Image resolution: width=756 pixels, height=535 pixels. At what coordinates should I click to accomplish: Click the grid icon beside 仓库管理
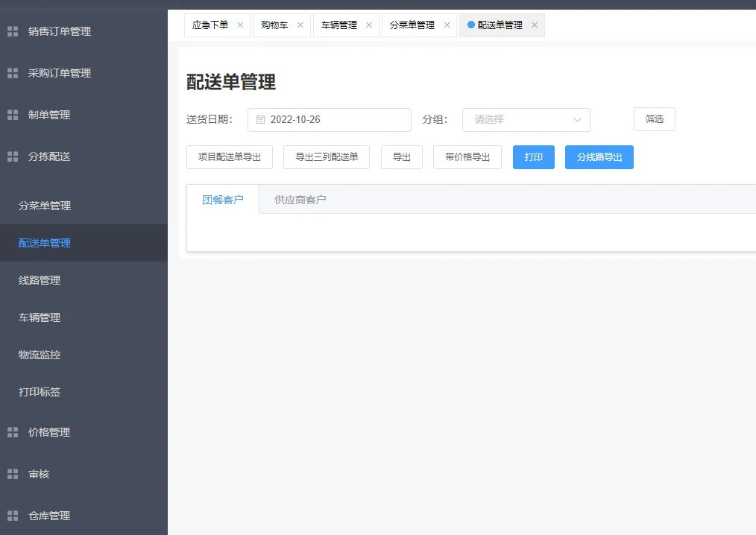point(12,516)
